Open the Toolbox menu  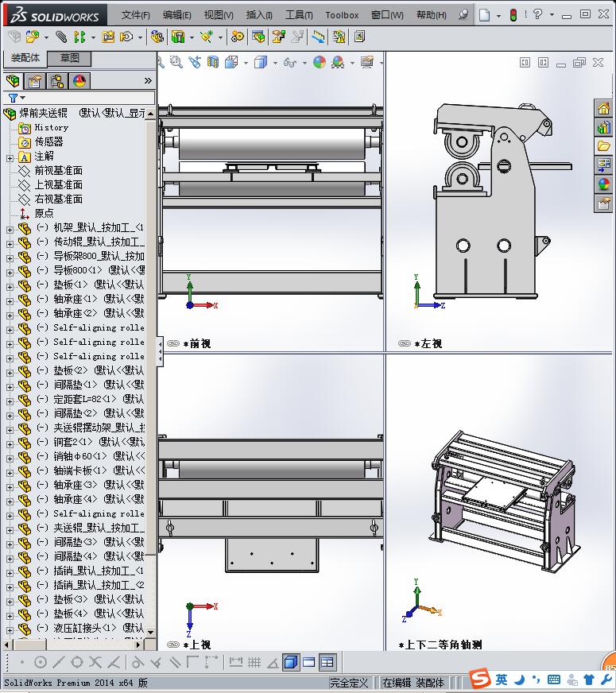[342, 15]
